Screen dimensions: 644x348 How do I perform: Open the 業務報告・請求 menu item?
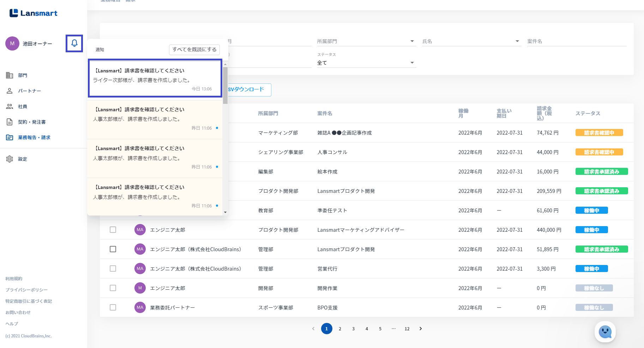[x=34, y=137]
